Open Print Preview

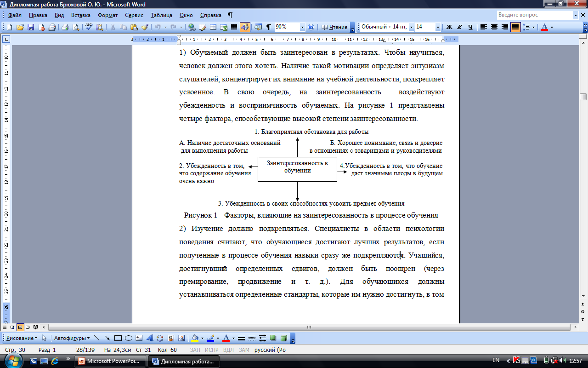click(x=76, y=27)
